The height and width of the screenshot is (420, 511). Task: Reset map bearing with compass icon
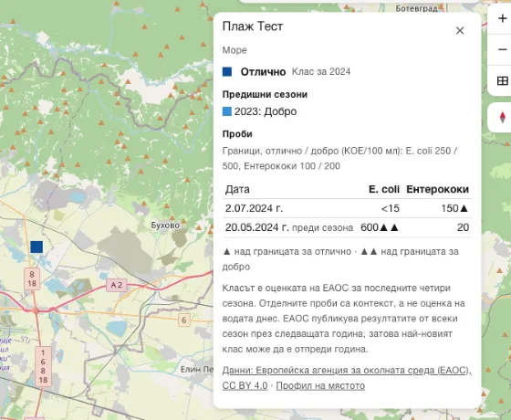click(x=502, y=118)
